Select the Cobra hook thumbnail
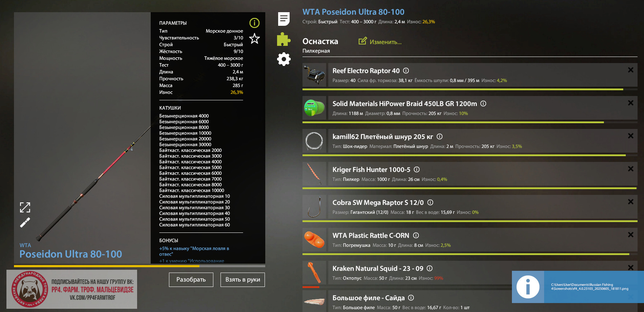 click(x=314, y=207)
